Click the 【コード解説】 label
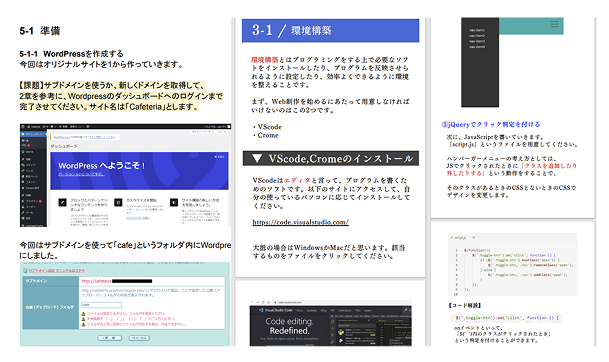Viewport: 609px width, 362px height. coord(465,306)
